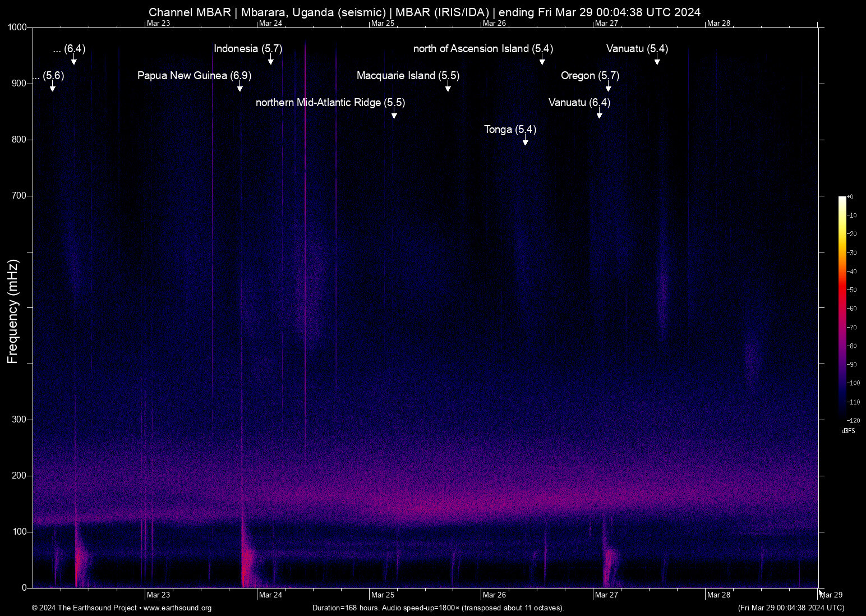Click the "Frequency (mHz)" axis label
The width and height of the screenshot is (866, 616).
click(13, 311)
